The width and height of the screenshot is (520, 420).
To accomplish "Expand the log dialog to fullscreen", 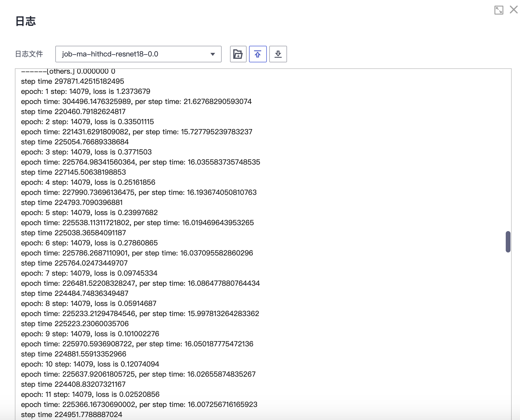I will pos(499,10).
